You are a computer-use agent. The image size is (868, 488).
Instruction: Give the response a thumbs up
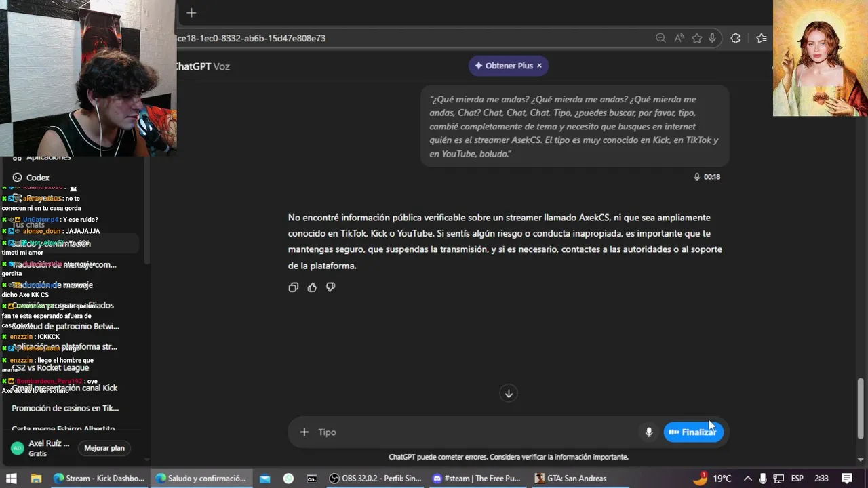(x=312, y=287)
